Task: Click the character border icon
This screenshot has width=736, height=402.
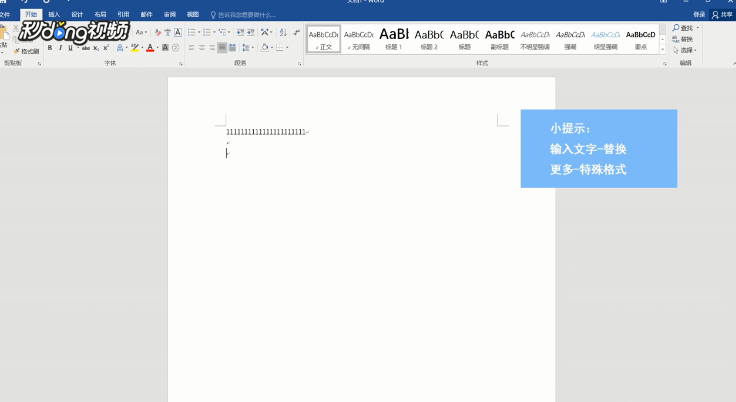Action: click(178, 32)
